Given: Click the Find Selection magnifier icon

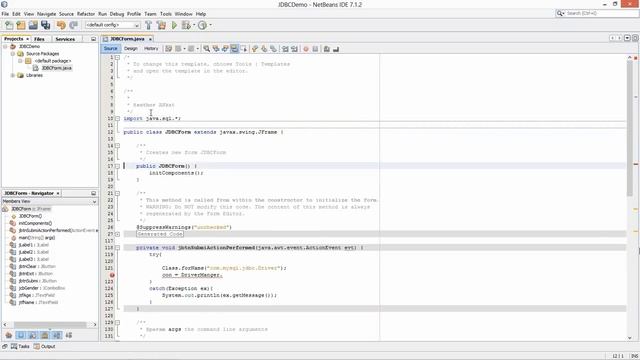Looking at the screenshot, I should [207, 49].
